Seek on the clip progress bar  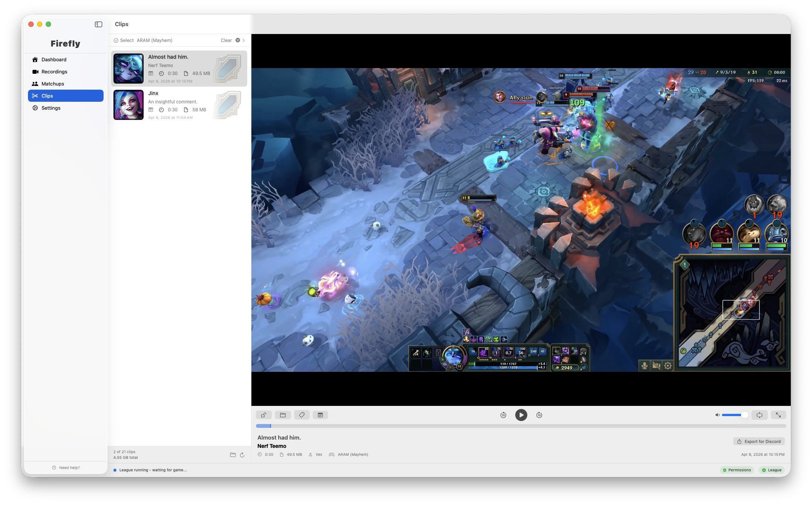point(521,426)
